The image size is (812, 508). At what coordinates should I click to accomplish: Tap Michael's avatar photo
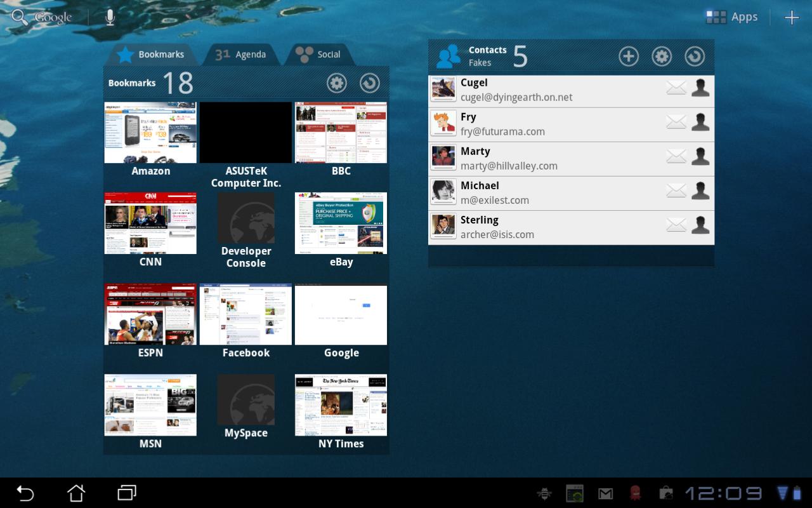tap(443, 192)
